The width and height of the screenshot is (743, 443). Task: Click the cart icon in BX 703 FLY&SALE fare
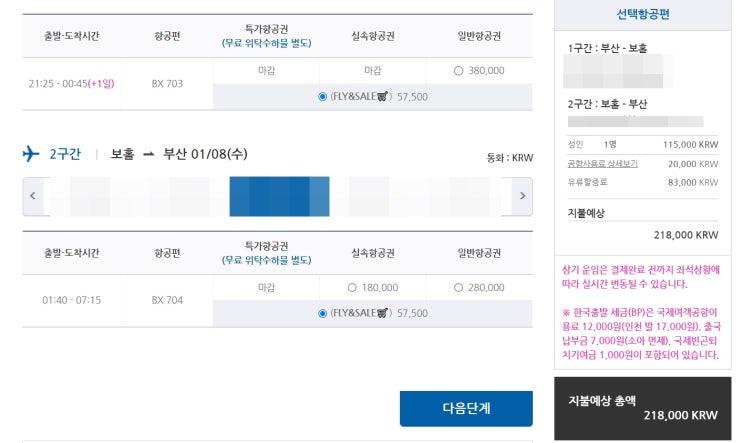point(382,97)
